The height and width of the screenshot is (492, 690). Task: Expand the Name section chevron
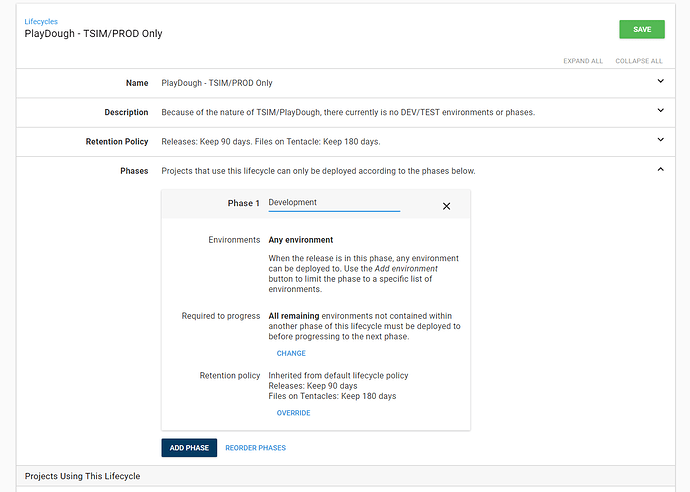[x=660, y=82]
